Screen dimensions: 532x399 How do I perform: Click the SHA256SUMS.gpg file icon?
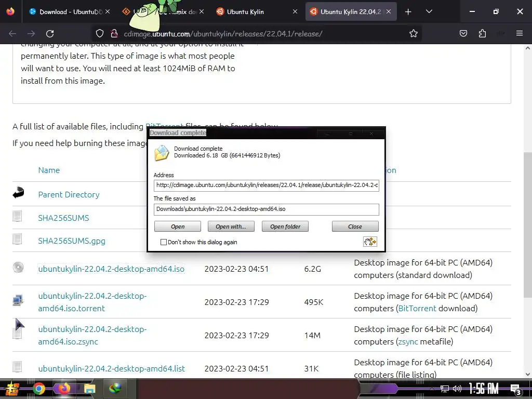tap(17, 239)
